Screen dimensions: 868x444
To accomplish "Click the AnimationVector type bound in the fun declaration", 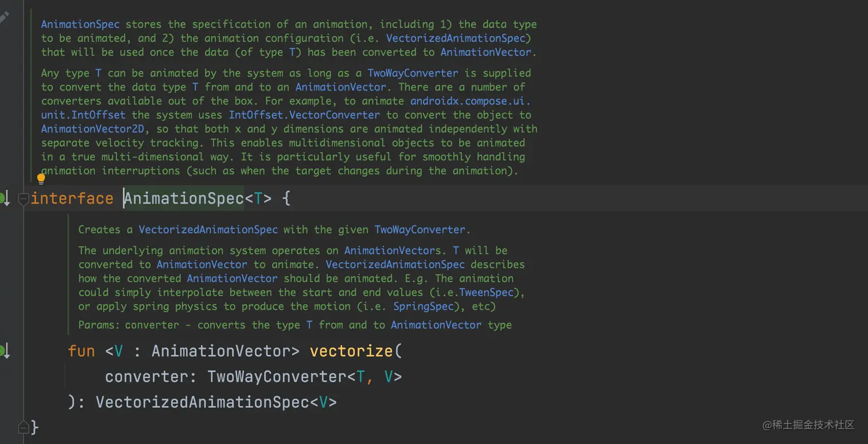I will pyautogui.click(x=220, y=350).
